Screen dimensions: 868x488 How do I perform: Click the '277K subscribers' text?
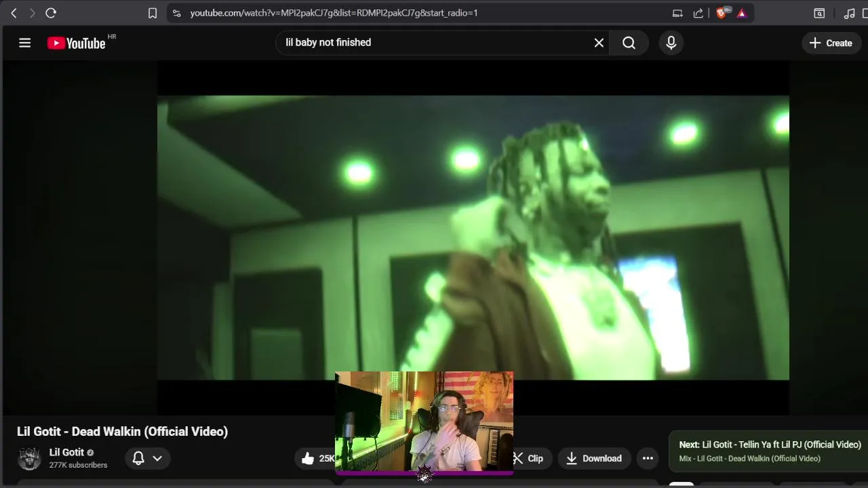pyautogui.click(x=78, y=465)
